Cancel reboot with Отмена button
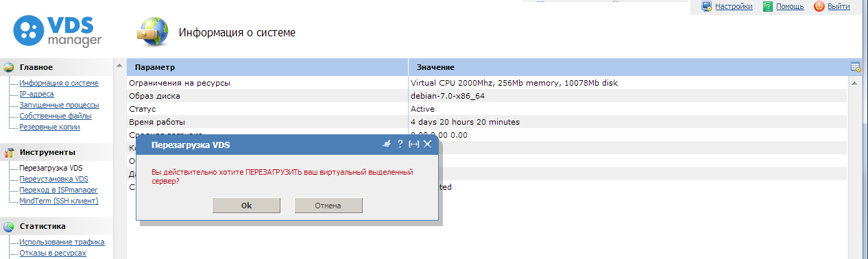 328,206
